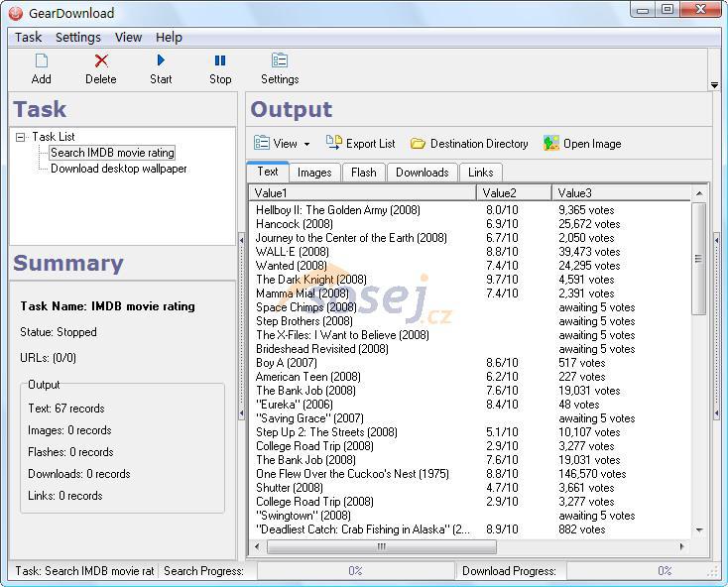The width and height of the screenshot is (728, 587).
Task: Select the "Swingtown" (2008) row
Action: click(470, 516)
